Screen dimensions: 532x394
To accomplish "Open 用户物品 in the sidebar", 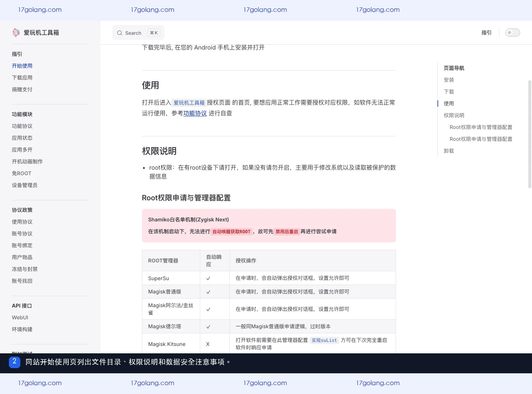I will (22, 257).
